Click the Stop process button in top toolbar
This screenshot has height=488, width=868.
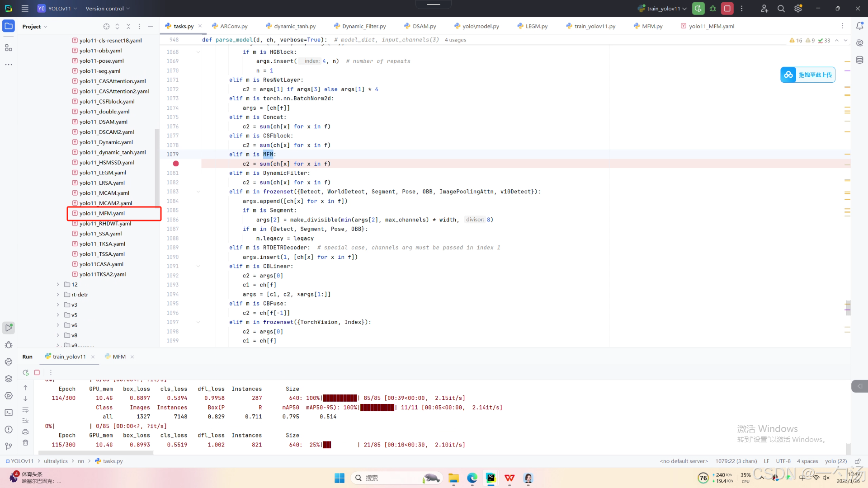(x=727, y=9)
